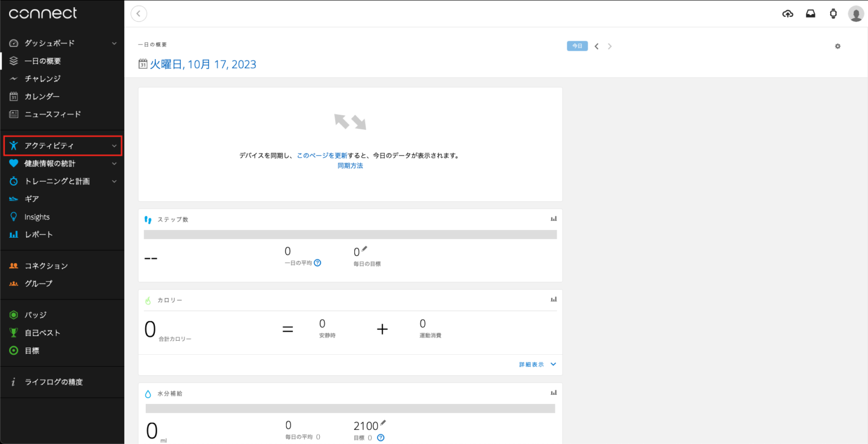
Task: Collapse the sidebar with back arrow button
Action: tap(138, 14)
